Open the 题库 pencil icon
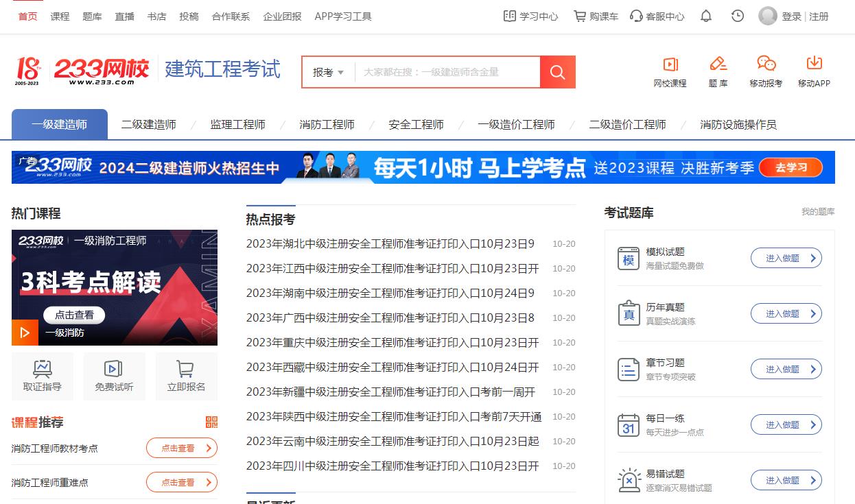The width and height of the screenshot is (855, 504). tap(718, 64)
